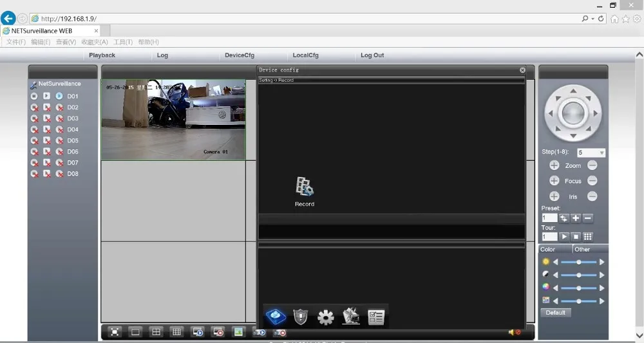The width and height of the screenshot is (644, 343).
Task: Toggle the D02 main stream
Action: coord(34,107)
